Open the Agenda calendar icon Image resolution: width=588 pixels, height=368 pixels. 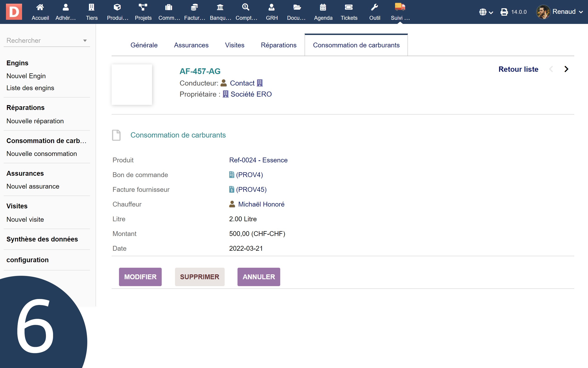[323, 7]
